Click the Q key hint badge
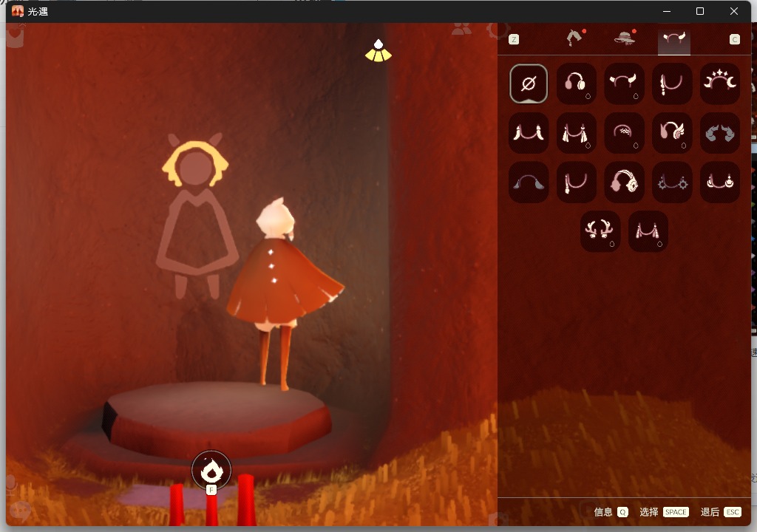Image resolution: width=757 pixels, height=532 pixels. click(622, 512)
